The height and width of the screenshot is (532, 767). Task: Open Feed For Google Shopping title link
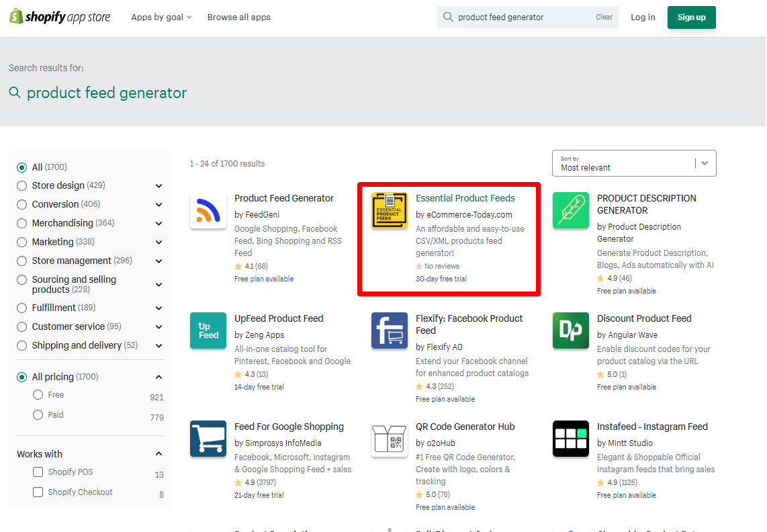[289, 427]
